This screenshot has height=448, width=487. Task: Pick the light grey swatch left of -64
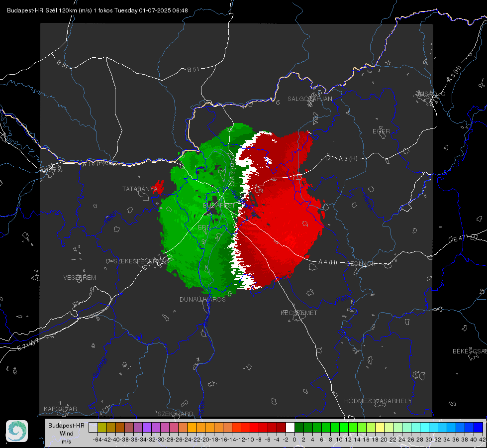(93, 427)
